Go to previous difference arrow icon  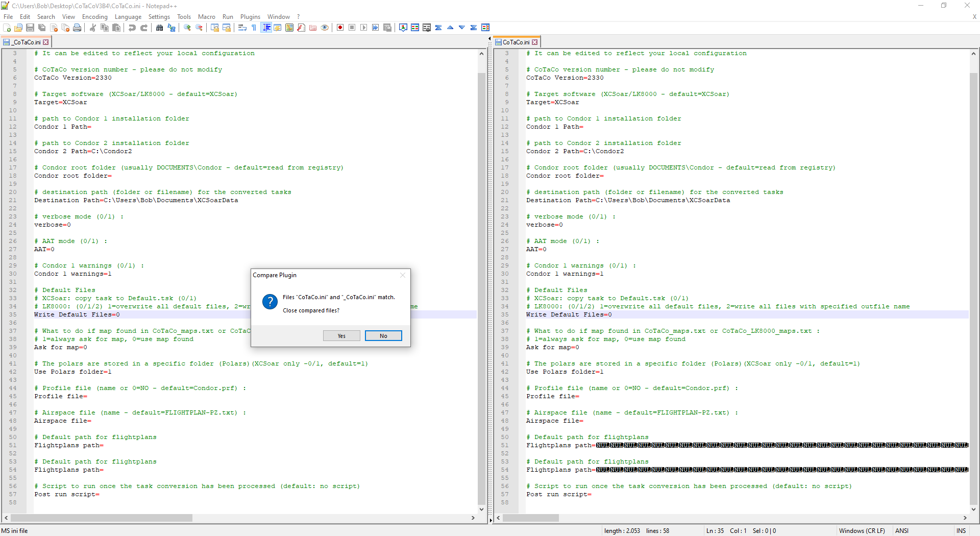tap(450, 28)
